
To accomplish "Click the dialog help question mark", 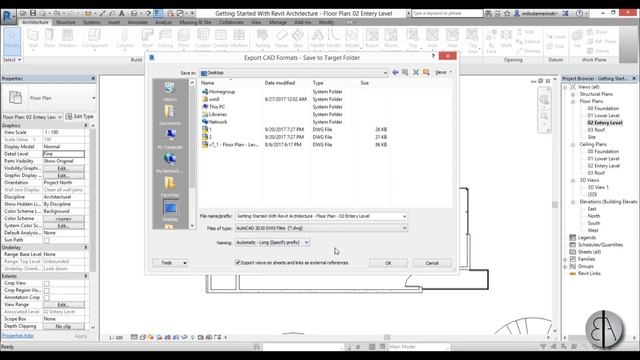I will [x=433, y=56].
